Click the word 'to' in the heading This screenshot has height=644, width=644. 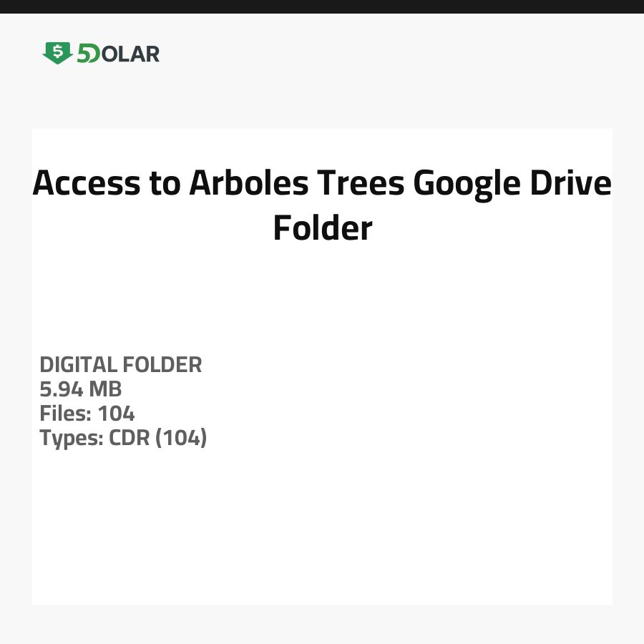(x=165, y=183)
